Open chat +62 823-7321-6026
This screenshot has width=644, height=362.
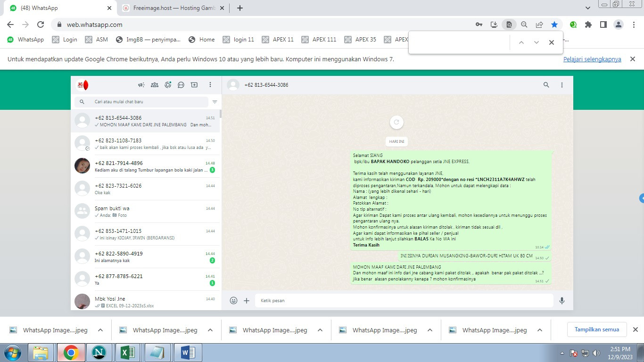(146, 189)
